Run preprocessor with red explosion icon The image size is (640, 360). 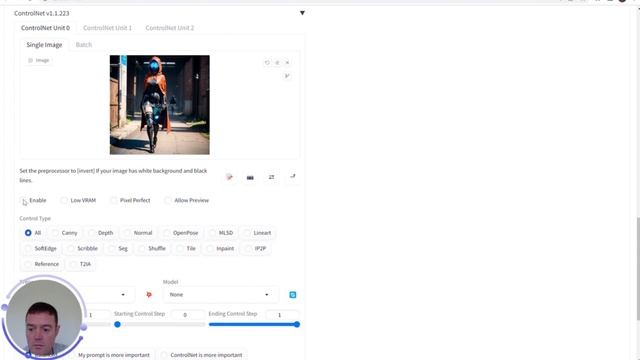(149, 295)
